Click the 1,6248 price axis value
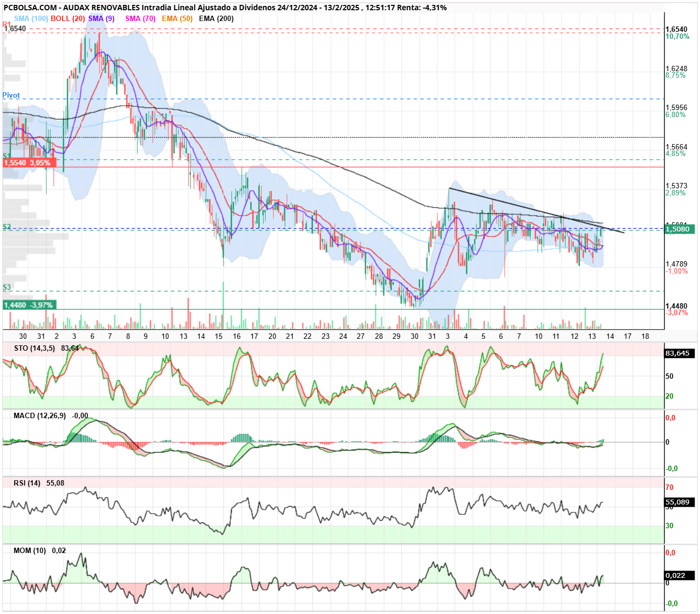Screen dimensions: 700x614 [x=676, y=69]
